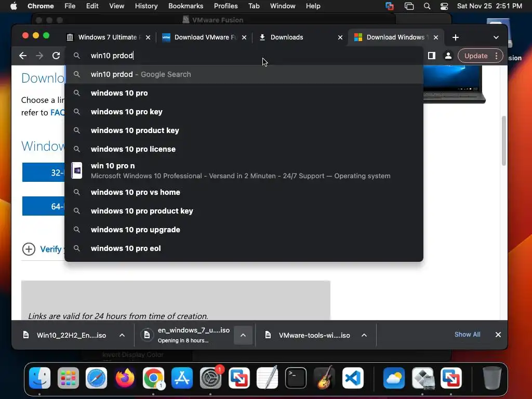Choose suggestion windows 10 pro key
This screenshot has height=399, width=532.
(244, 112)
